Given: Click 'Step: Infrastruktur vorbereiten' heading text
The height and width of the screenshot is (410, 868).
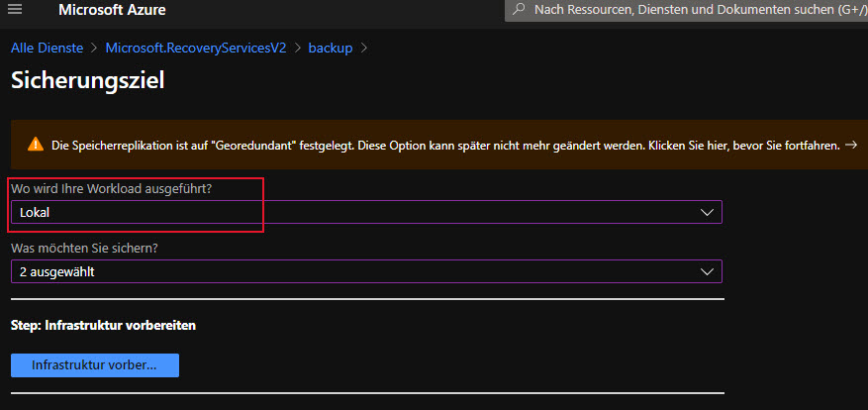Looking at the screenshot, I should [x=104, y=325].
